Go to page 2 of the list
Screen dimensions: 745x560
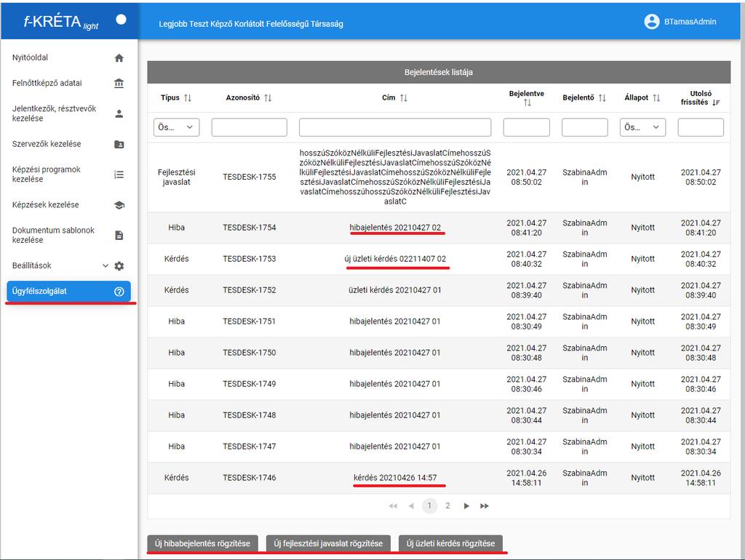coord(447,506)
